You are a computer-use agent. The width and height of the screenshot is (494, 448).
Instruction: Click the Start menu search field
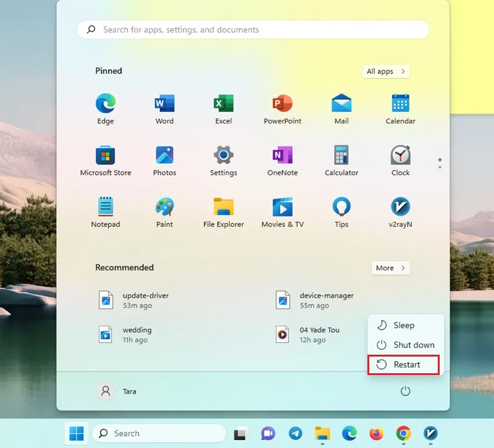[x=253, y=30]
